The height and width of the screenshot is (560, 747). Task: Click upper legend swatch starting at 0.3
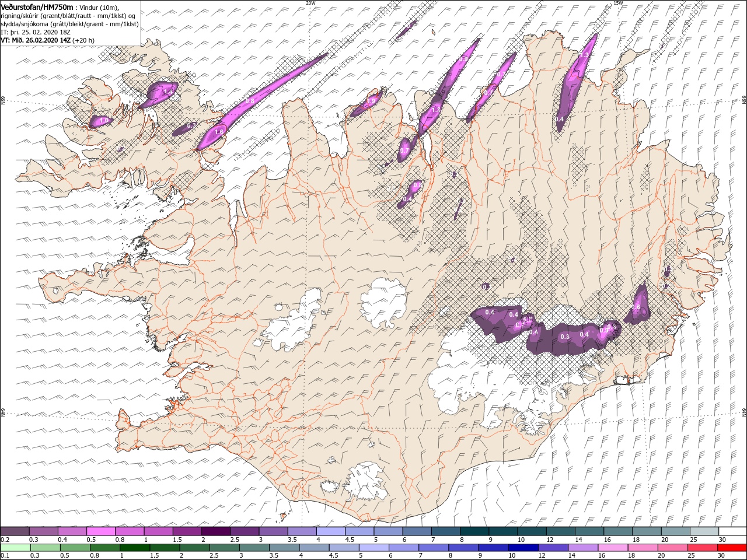pos(43,531)
